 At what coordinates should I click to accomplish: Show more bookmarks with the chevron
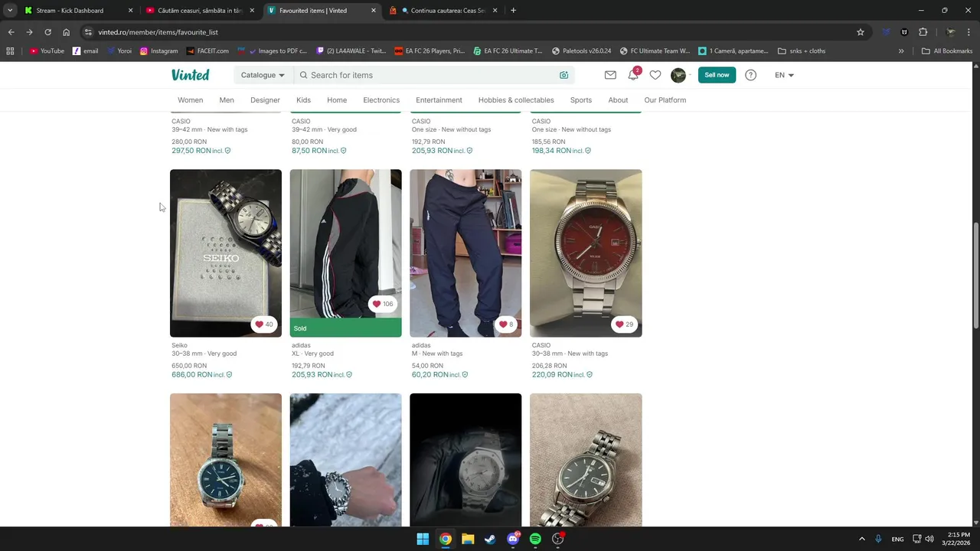click(901, 51)
